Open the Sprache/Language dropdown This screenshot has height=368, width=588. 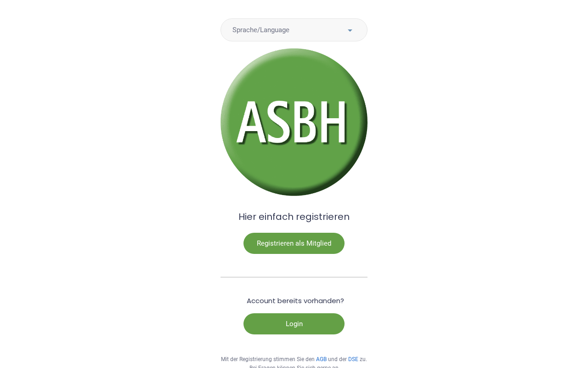(x=294, y=30)
